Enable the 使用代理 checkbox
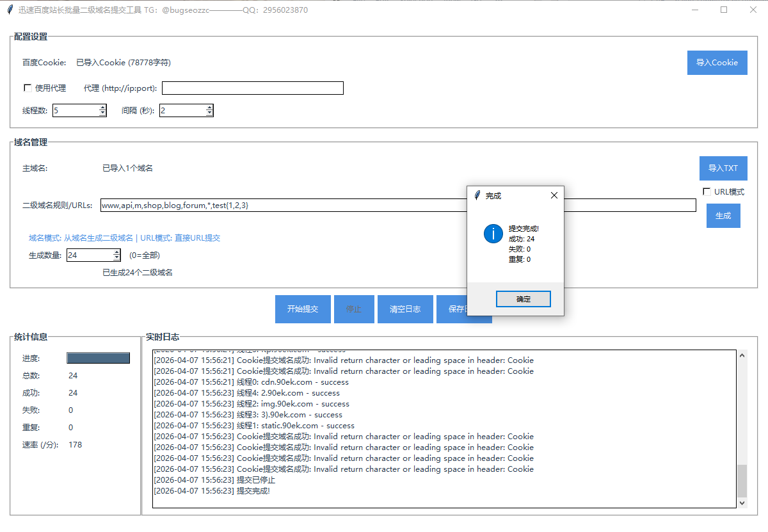768x532 pixels. pyautogui.click(x=28, y=88)
